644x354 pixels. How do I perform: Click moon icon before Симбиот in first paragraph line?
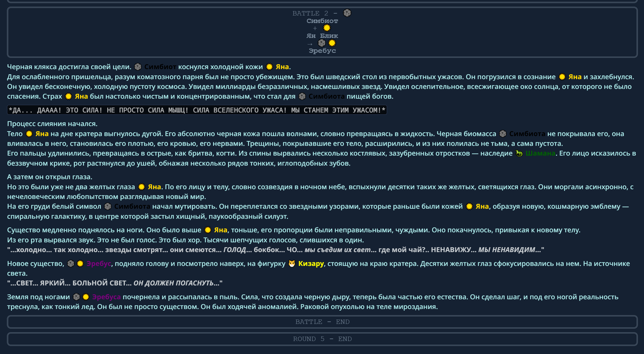pos(138,67)
